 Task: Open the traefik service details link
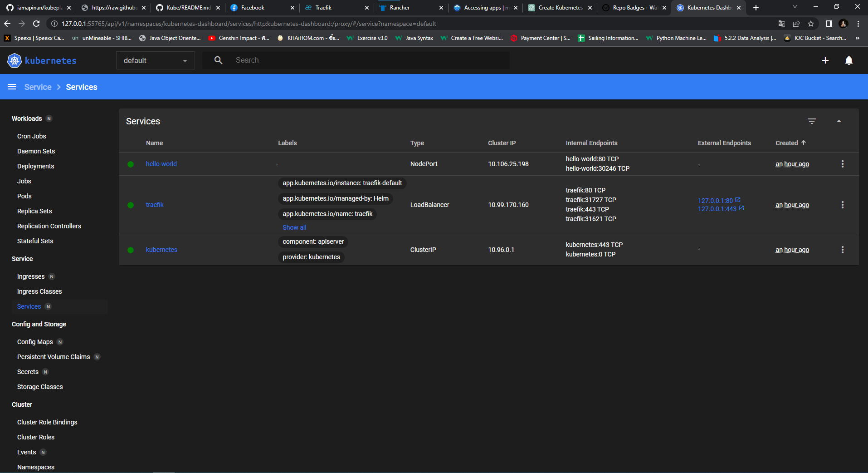[x=155, y=205]
